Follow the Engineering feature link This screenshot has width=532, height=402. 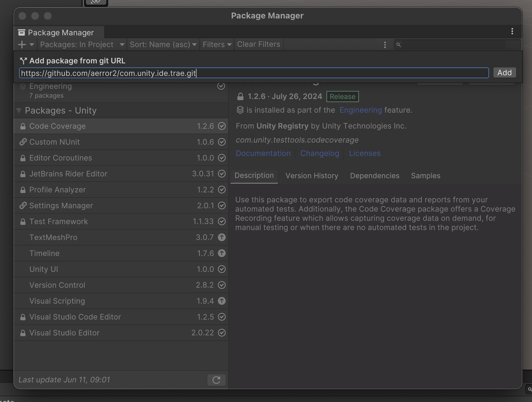click(360, 110)
